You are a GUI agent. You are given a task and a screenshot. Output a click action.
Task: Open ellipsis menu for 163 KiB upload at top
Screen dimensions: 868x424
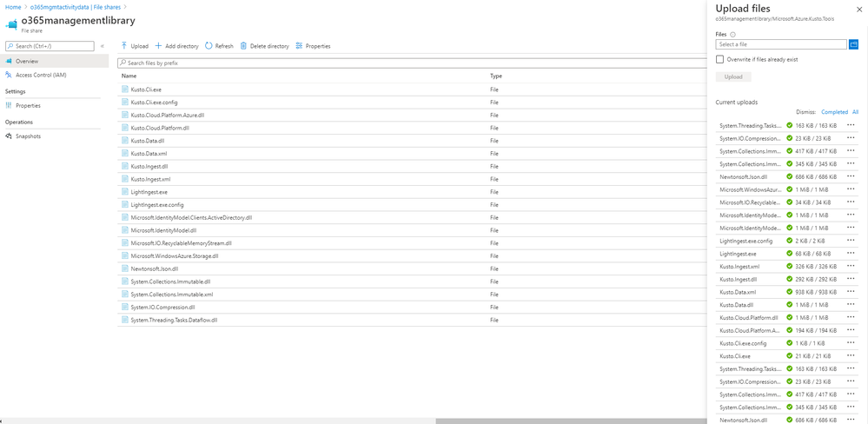pyautogui.click(x=851, y=125)
